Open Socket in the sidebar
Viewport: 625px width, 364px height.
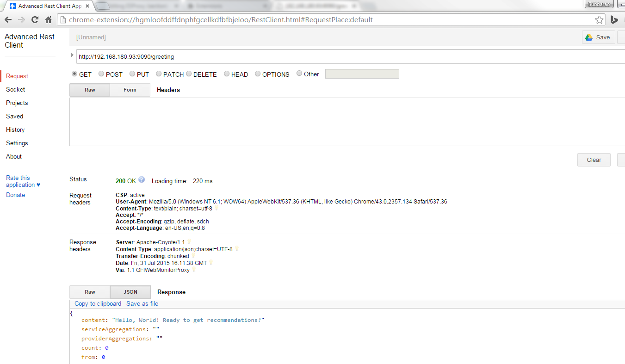click(15, 89)
